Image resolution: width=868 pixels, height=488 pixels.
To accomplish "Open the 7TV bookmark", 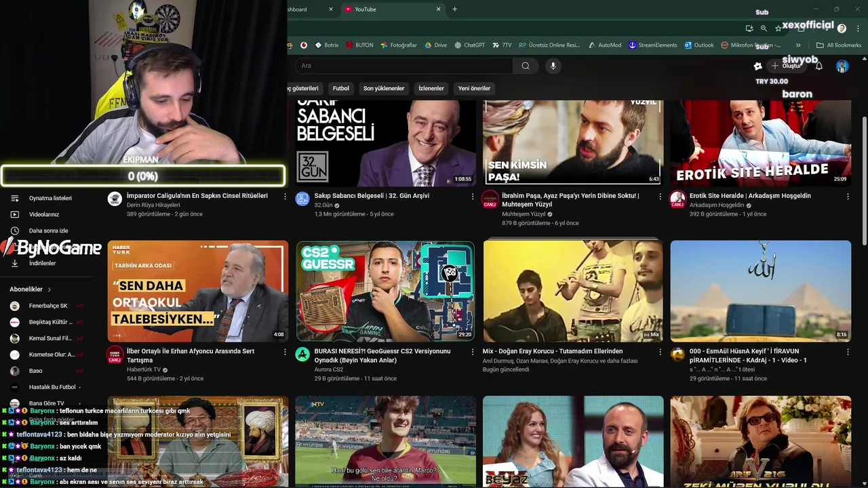I will pos(502,45).
